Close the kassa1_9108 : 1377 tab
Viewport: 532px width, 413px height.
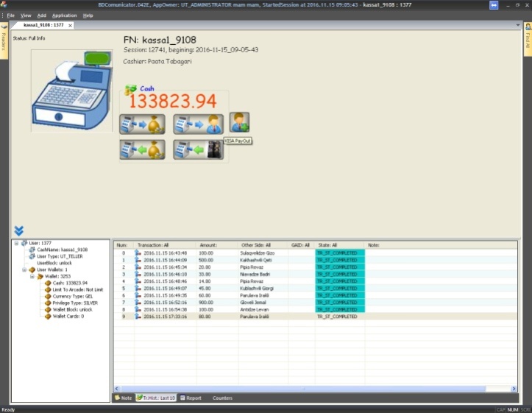click(x=70, y=25)
